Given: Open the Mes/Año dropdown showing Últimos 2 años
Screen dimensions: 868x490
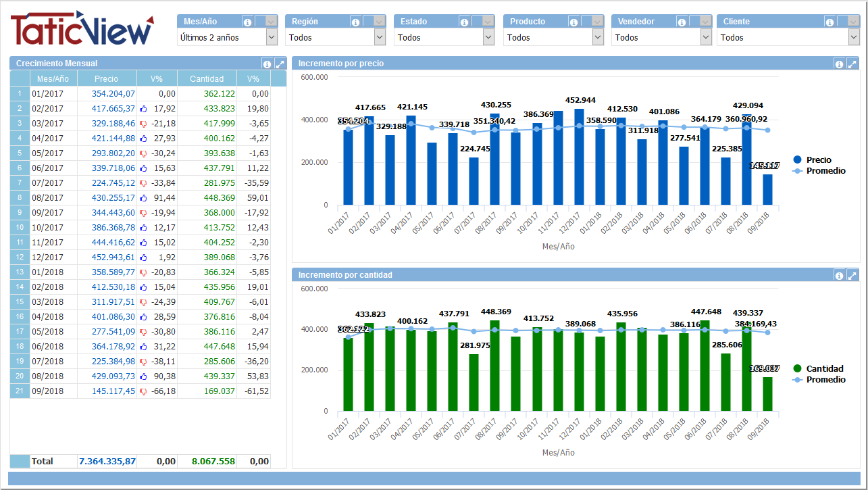Looking at the screenshot, I should click(x=272, y=38).
